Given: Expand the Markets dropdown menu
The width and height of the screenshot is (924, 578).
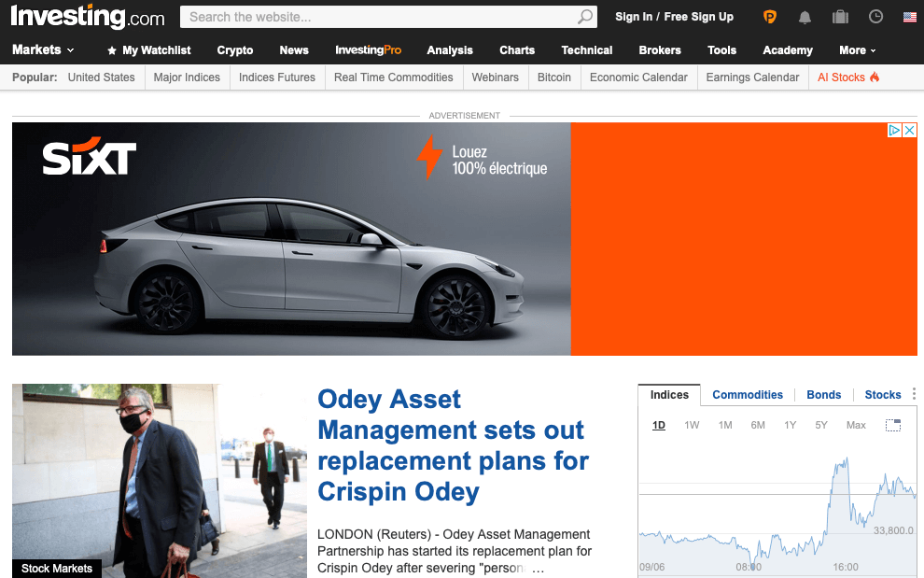Looking at the screenshot, I should click(x=42, y=49).
